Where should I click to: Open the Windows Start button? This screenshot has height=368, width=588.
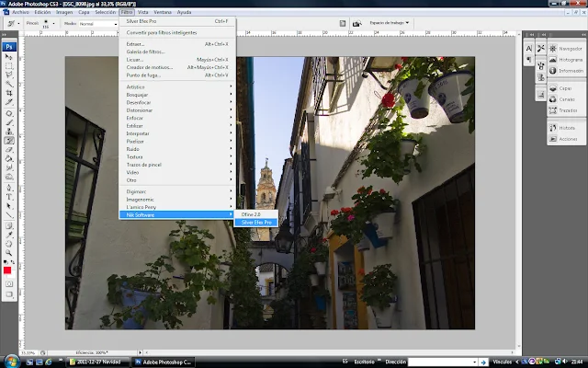[11, 362]
